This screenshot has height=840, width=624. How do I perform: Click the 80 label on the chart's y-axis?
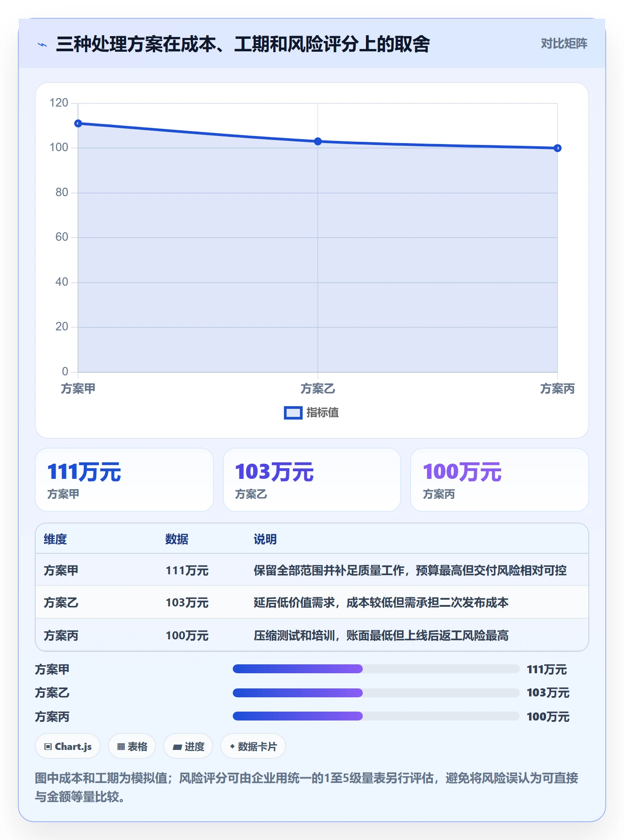pos(62,193)
